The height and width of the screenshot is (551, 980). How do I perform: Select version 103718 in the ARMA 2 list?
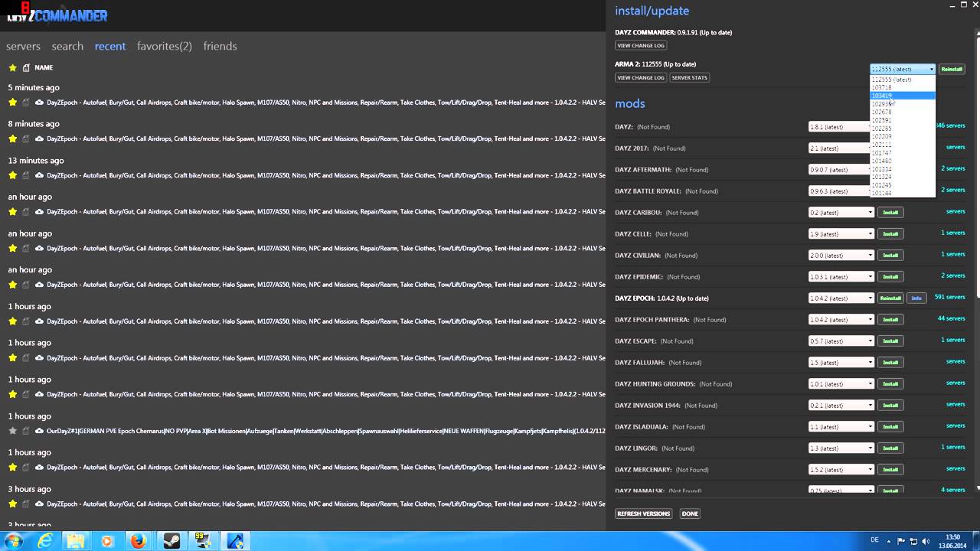click(x=903, y=87)
